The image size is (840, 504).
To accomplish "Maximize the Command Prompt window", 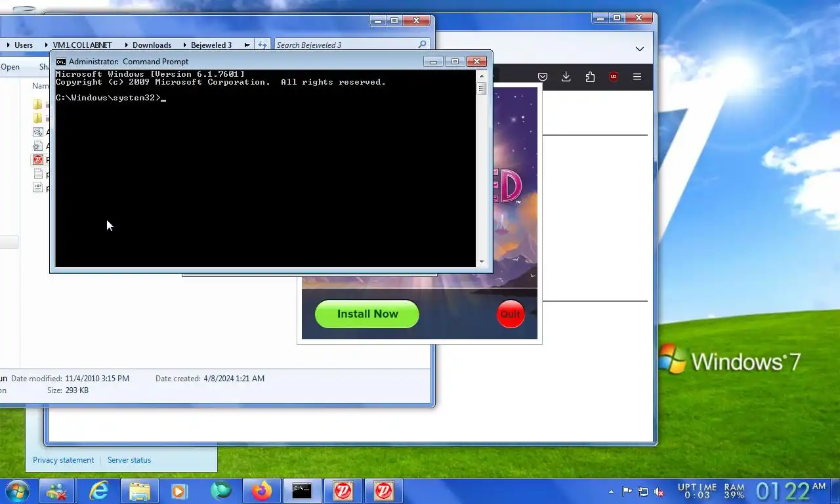I will pos(454,62).
